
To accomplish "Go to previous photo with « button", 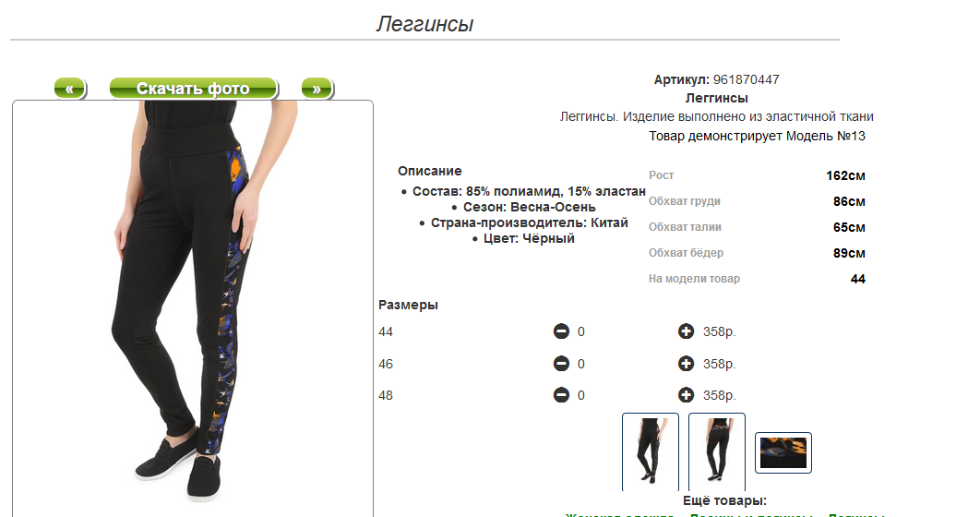I will point(70,89).
